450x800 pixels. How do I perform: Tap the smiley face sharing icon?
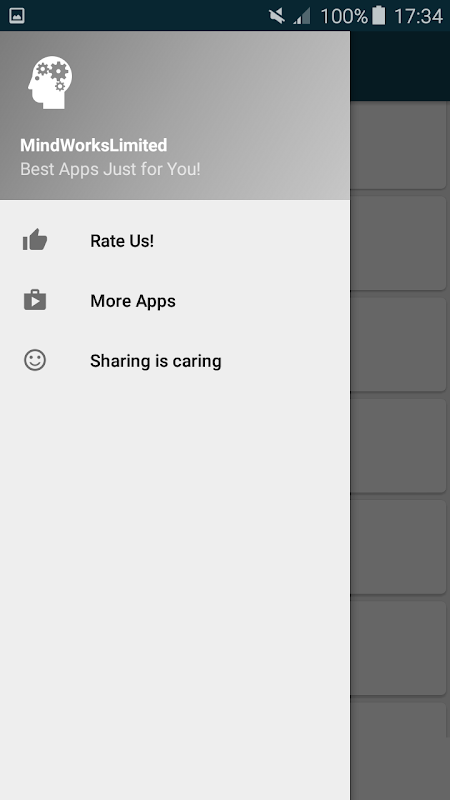35,360
